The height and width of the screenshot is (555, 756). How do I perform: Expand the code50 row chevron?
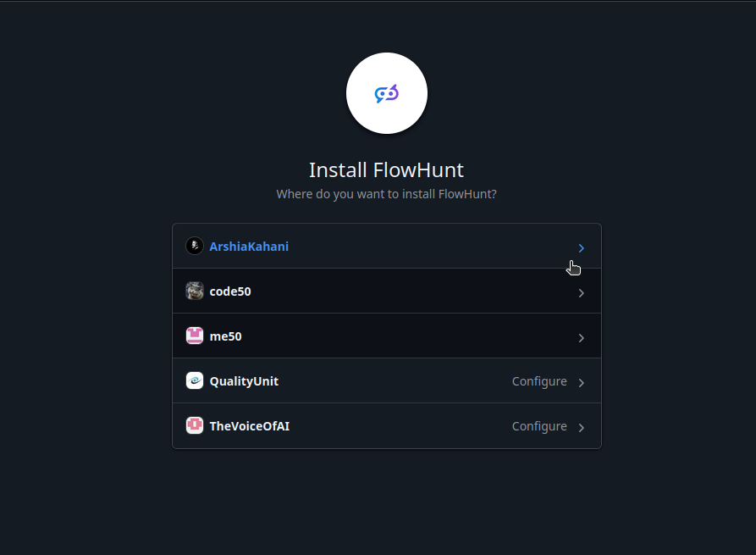pyautogui.click(x=581, y=292)
